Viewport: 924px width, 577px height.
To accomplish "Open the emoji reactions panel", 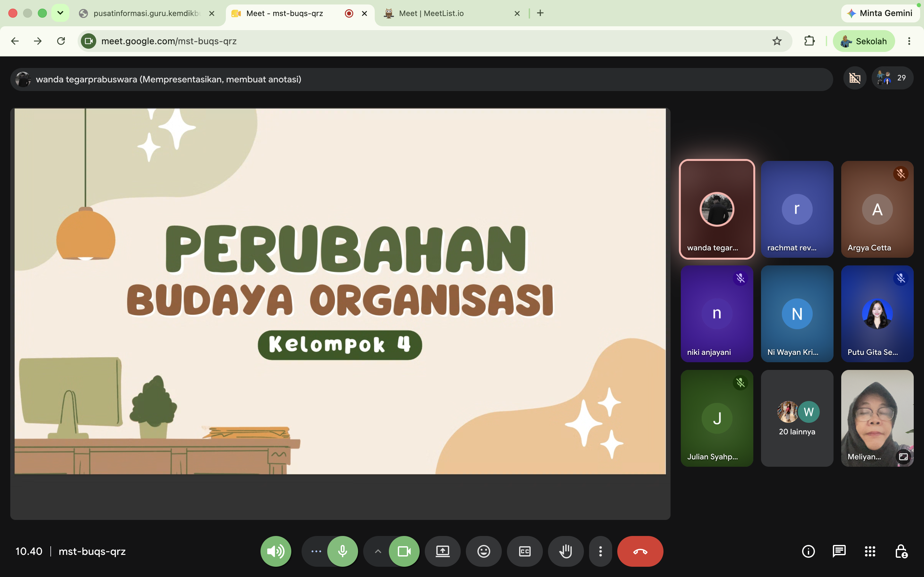I will point(483,551).
